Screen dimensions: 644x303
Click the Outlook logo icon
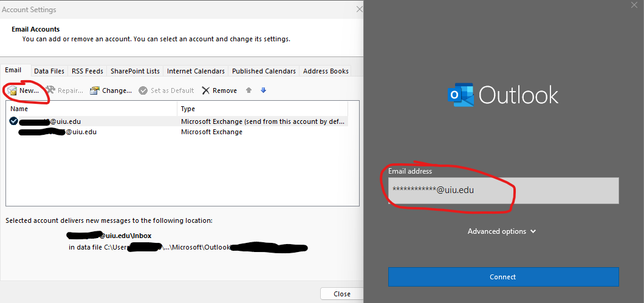(460, 95)
